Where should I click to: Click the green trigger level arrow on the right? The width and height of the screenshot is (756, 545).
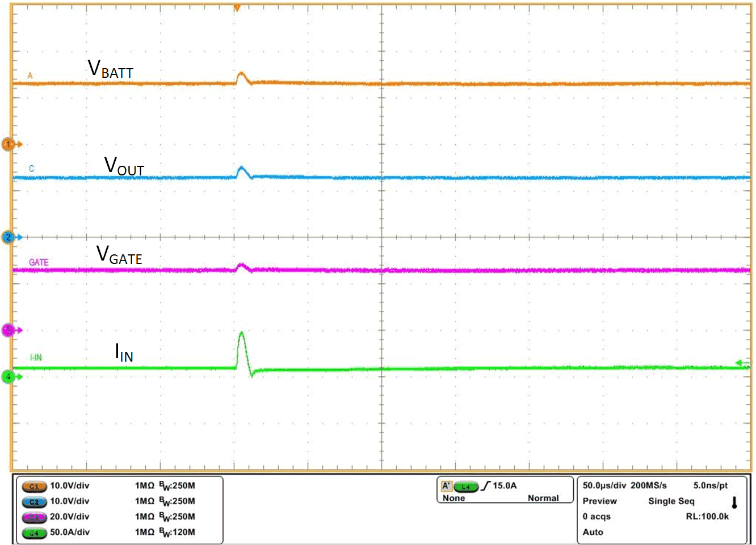pyautogui.click(x=740, y=360)
